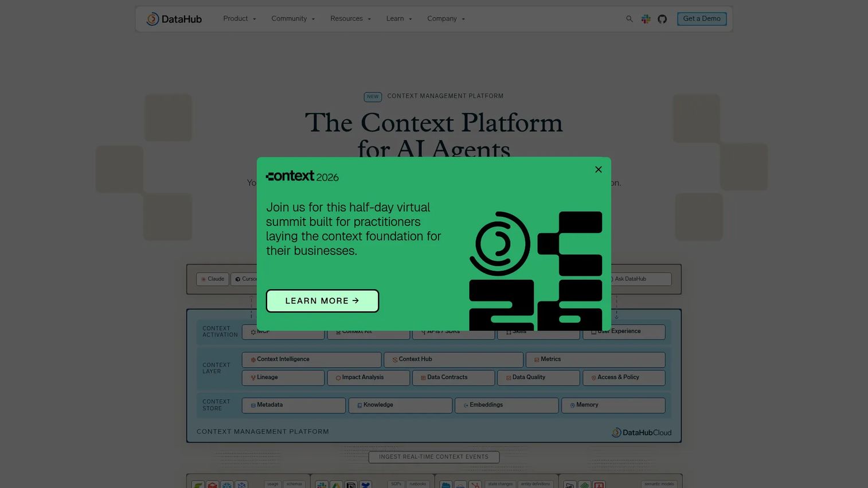
Task: Expand the Learn menu
Action: 399,19
